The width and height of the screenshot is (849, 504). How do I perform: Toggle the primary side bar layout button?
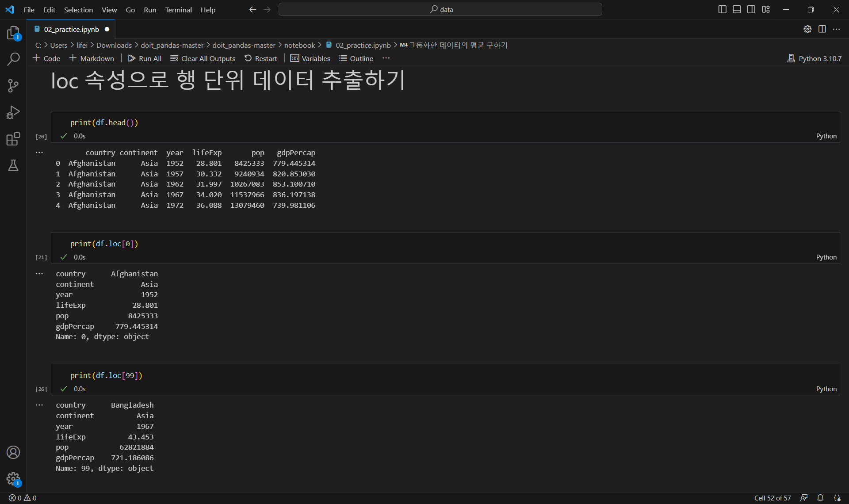[722, 9]
